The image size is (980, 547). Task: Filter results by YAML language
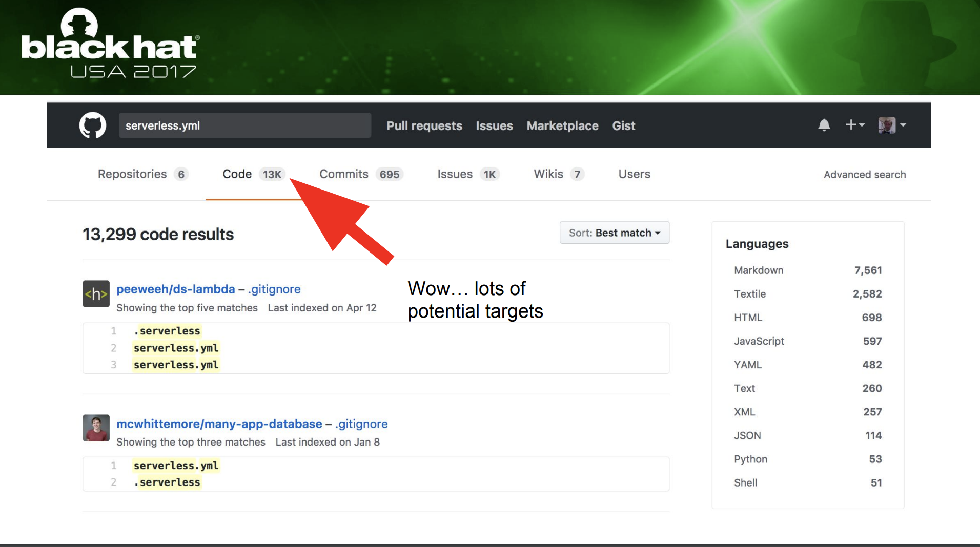[808, 365]
